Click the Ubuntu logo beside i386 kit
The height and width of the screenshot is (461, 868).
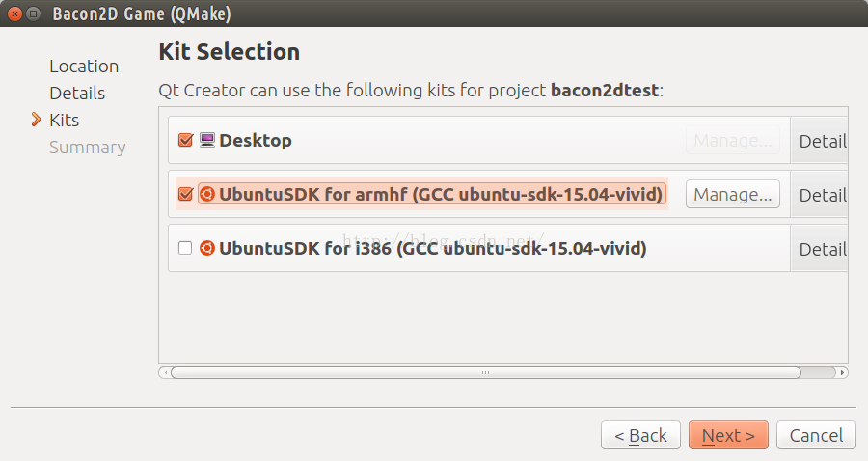coord(207,248)
